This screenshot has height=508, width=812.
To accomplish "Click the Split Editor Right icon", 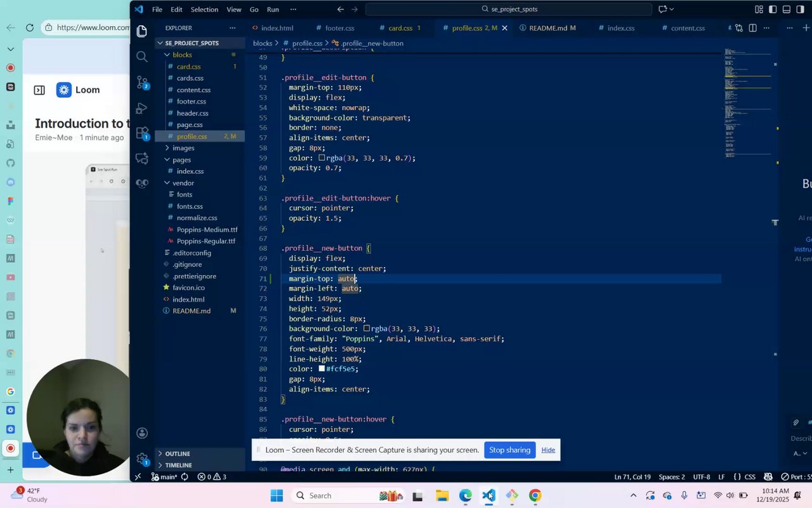I will 752,28.
